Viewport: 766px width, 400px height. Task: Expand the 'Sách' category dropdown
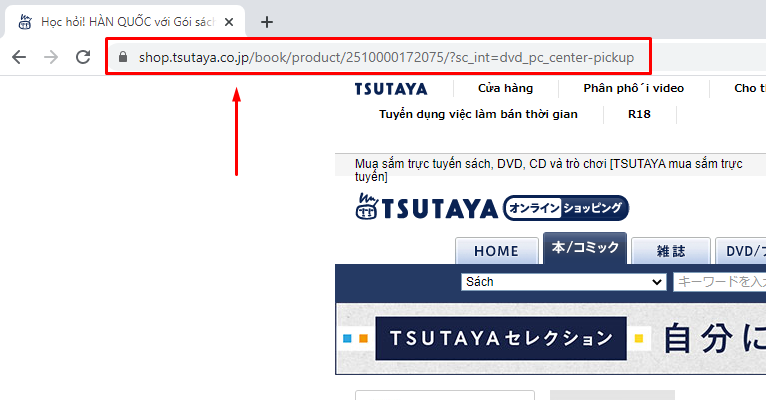[x=563, y=282]
